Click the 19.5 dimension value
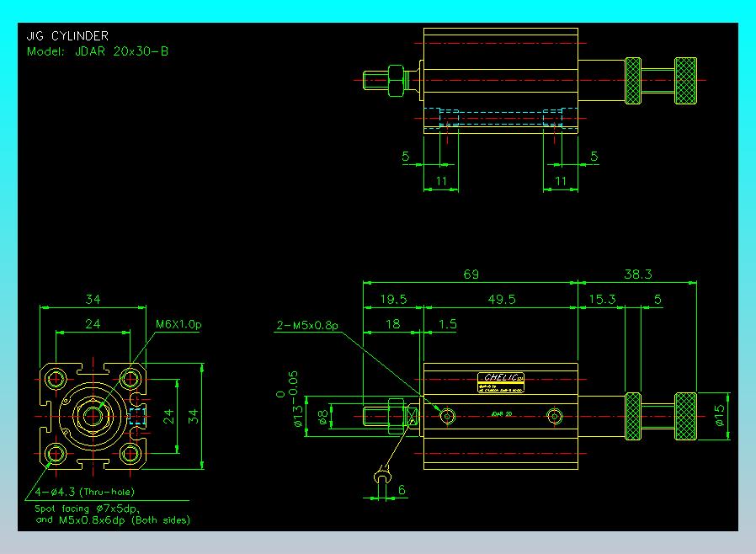The image size is (756, 554). point(393,300)
